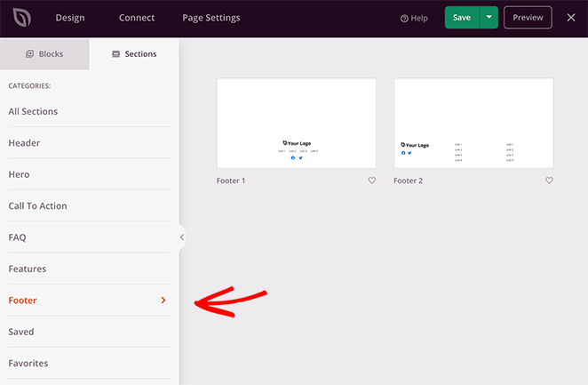Toggle the heart icon for Footer 2
Screen dimensions: 588x385
[549, 180]
